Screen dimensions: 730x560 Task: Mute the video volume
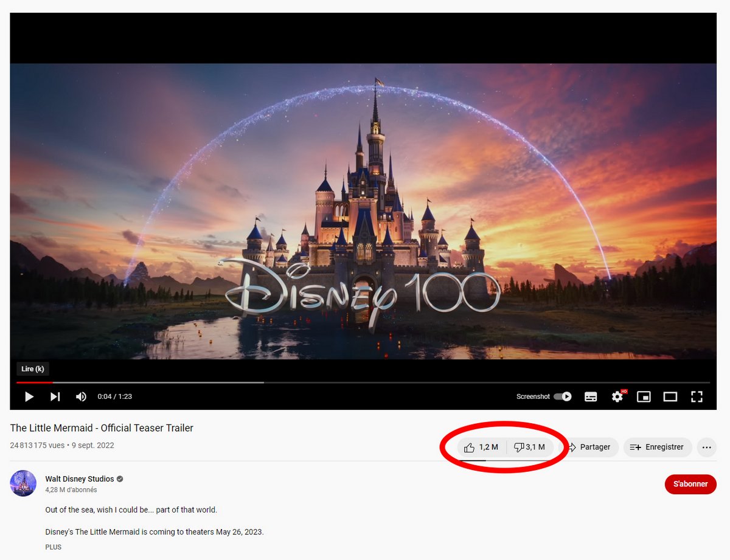pyautogui.click(x=81, y=396)
